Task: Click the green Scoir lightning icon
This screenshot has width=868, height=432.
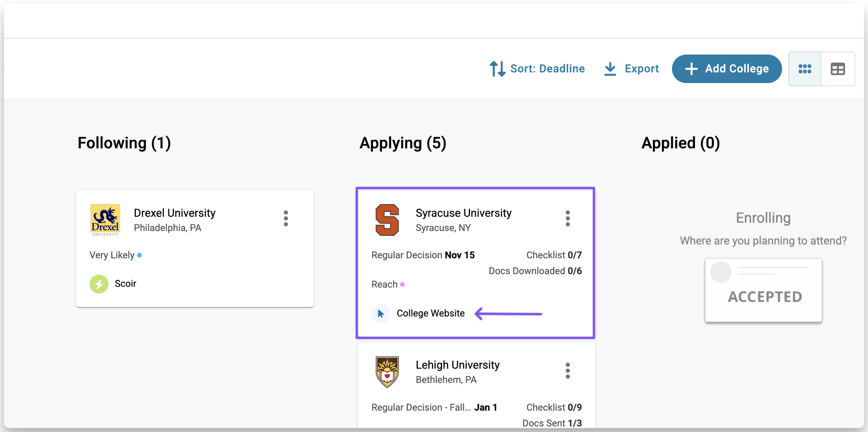Action: pos(99,284)
